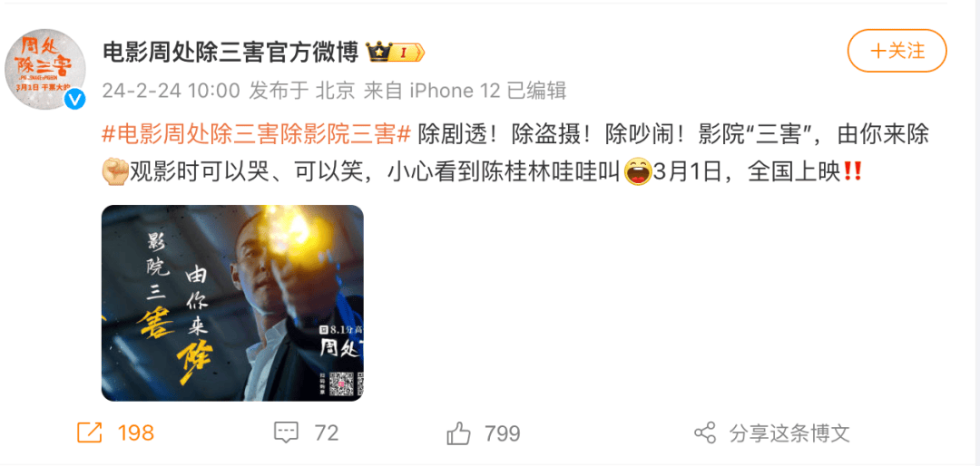Open the 电影周处除三害 profile avatar
The height and width of the screenshot is (466, 980).
click(45, 69)
